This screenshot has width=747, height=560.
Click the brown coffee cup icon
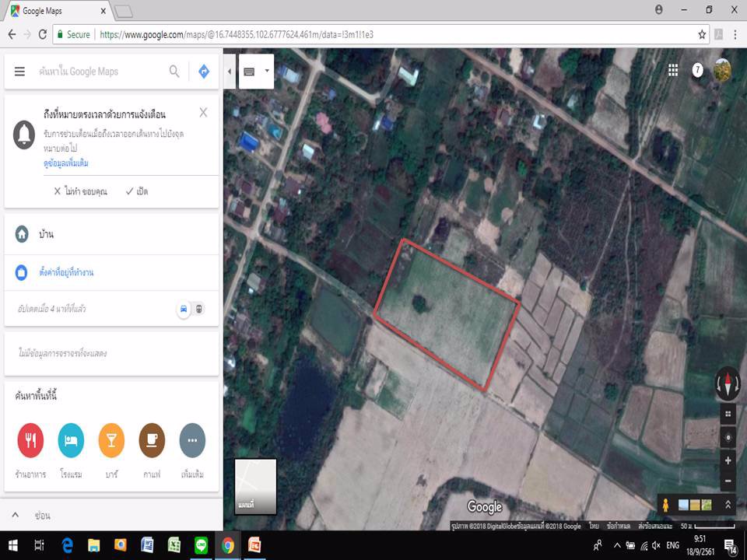coord(152,441)
